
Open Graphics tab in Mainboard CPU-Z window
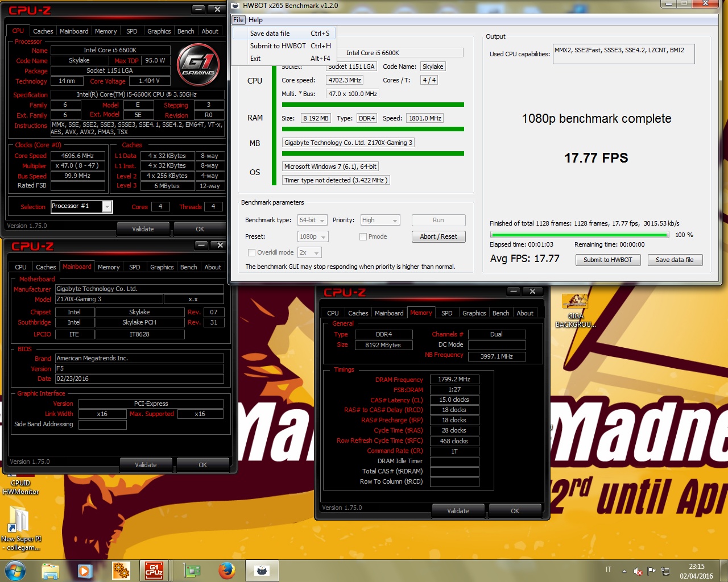click(162, 267)
